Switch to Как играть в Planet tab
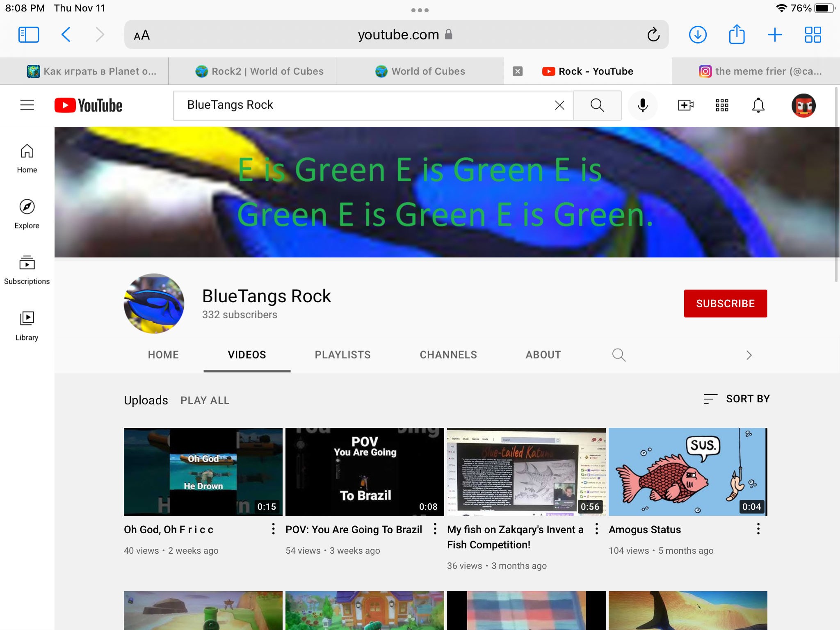The width and height of the screenshot is (840, 630). pos(84,71)
